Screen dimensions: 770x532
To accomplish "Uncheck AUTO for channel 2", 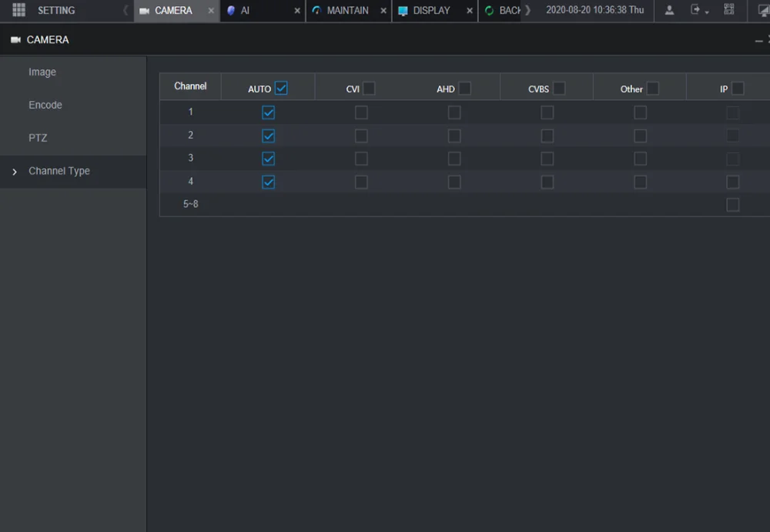I will [268, 136].
